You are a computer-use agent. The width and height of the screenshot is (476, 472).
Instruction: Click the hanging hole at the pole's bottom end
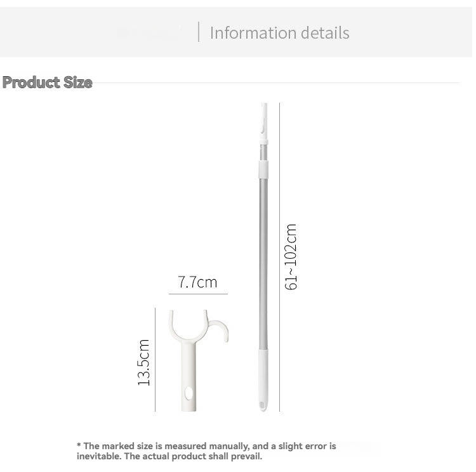(264, 404)
